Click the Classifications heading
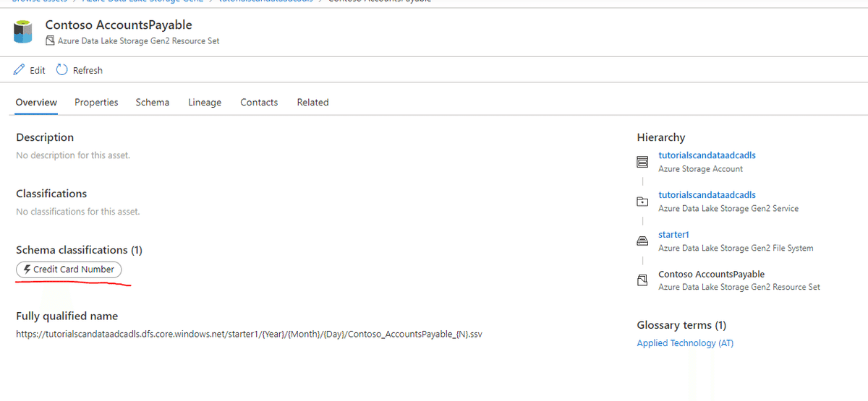 pos(51,194)
